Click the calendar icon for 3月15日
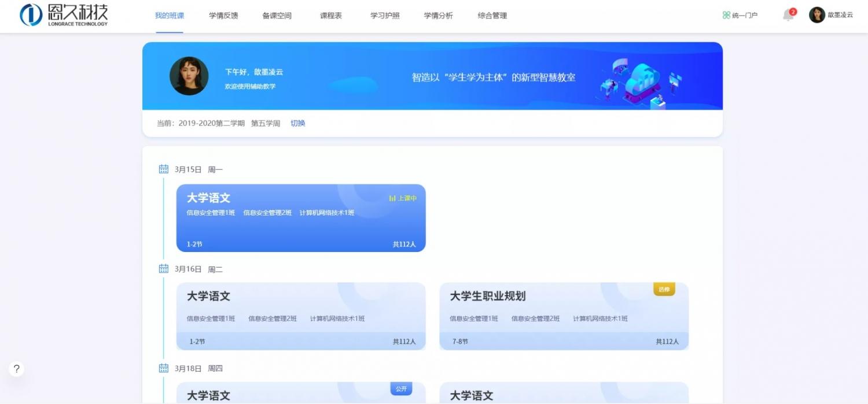Viewport: 868px width, 404px height. [164, 169]
